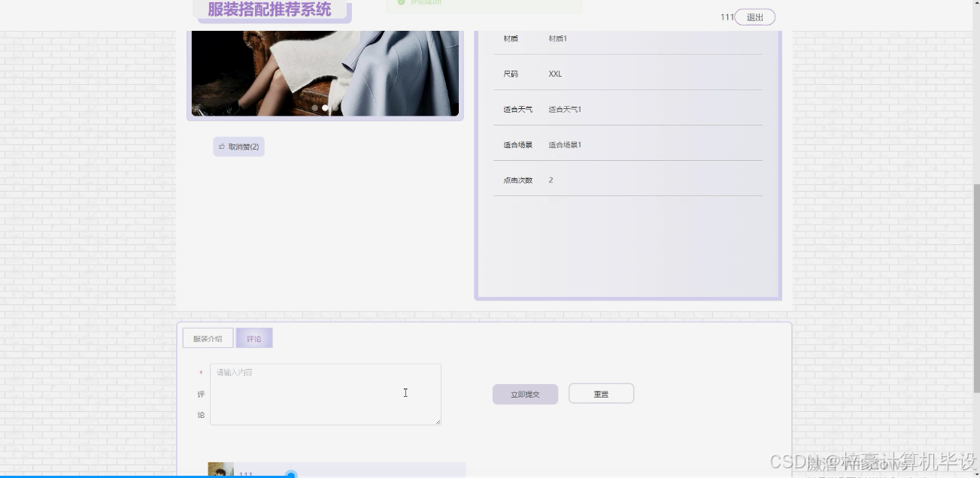Click the click count value 2
This screenshot has height=478, width=980.
(x=551, y=180)
